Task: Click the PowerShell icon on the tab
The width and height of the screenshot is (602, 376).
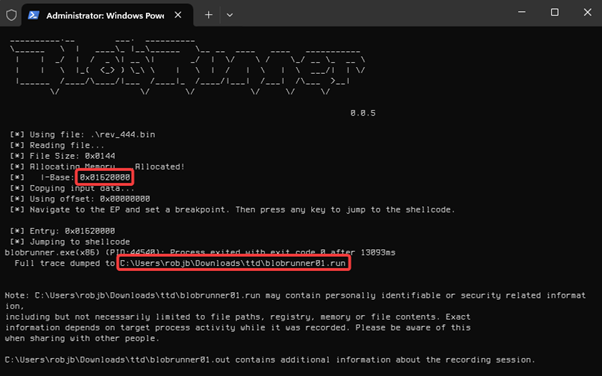Action: point(33,15)
